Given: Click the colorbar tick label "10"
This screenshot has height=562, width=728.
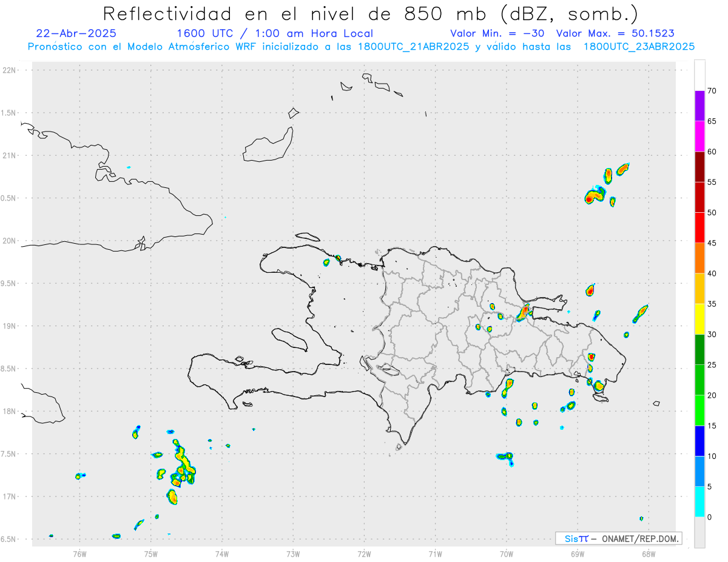Looking at the screenshot, I should click(x=713, y=457).
